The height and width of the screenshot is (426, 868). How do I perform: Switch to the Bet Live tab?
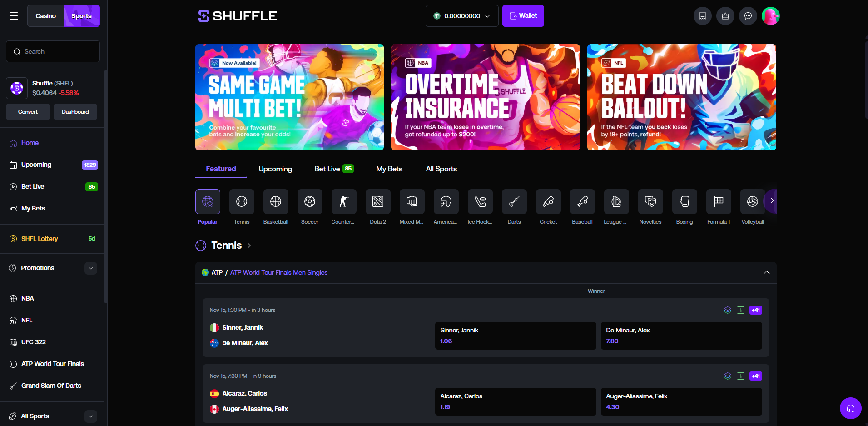[x=334, y=169]
